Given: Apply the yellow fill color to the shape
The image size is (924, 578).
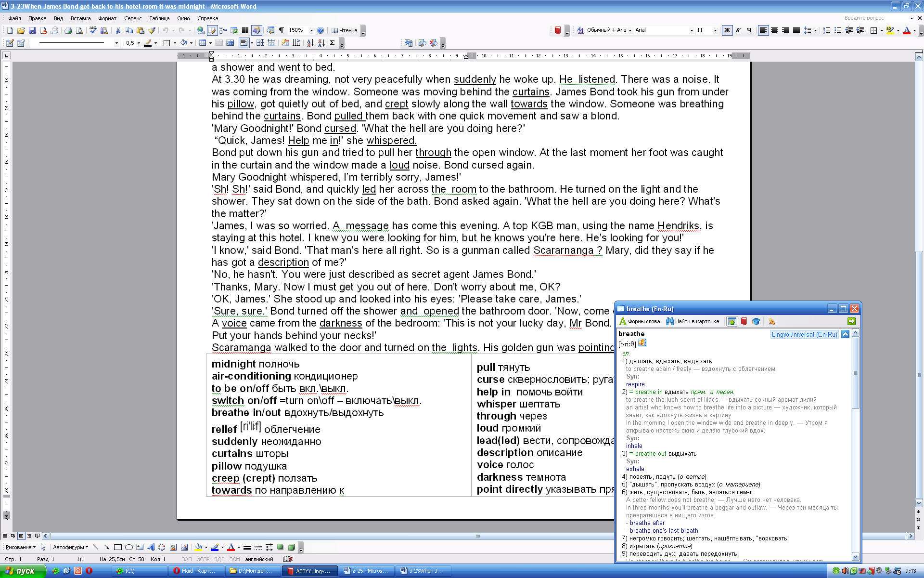Looking at the screenshot, I should coord(198,547).
